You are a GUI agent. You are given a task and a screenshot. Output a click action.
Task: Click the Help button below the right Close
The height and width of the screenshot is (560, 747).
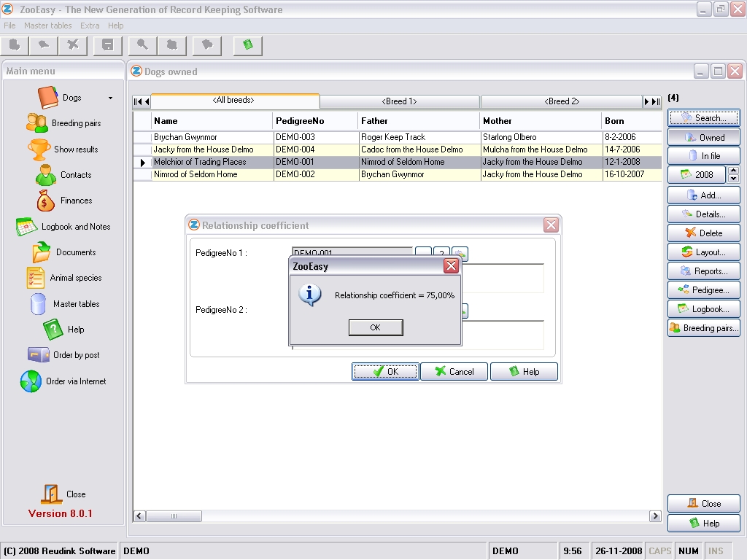(704, 524)
